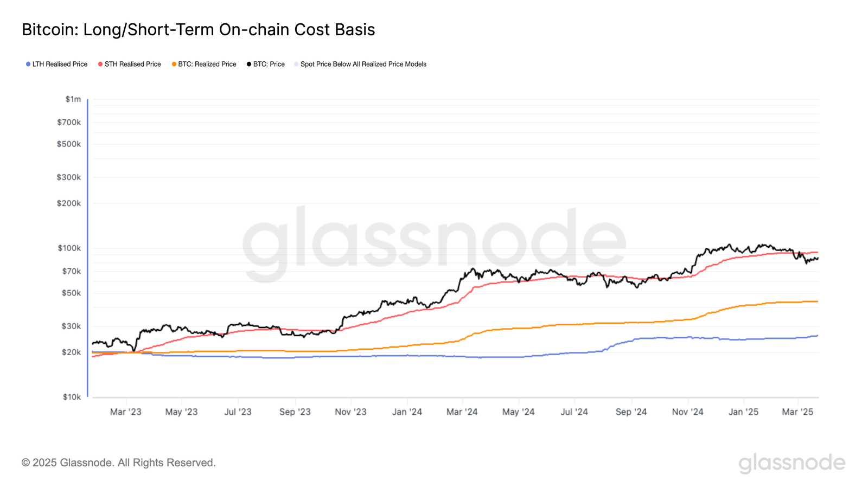The height and width of the screenshot is (488, 868).
Task: Click the blue LTH Realised Price legend dot
Action: coord(28,64)
